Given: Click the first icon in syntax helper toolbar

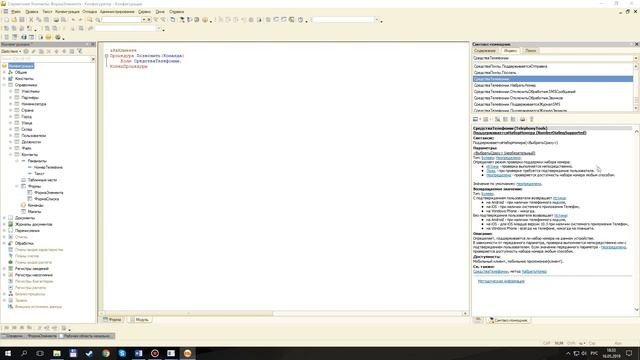Looking at the screenshot, I should coord(475,119).
